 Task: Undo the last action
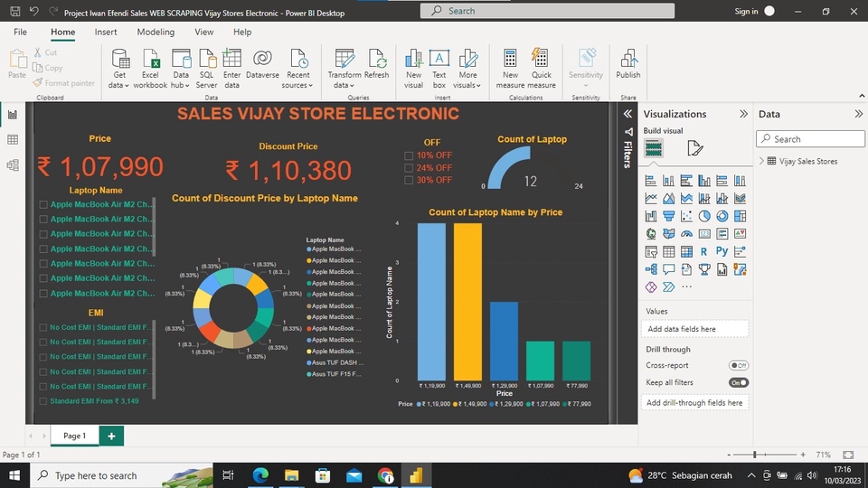34,11
